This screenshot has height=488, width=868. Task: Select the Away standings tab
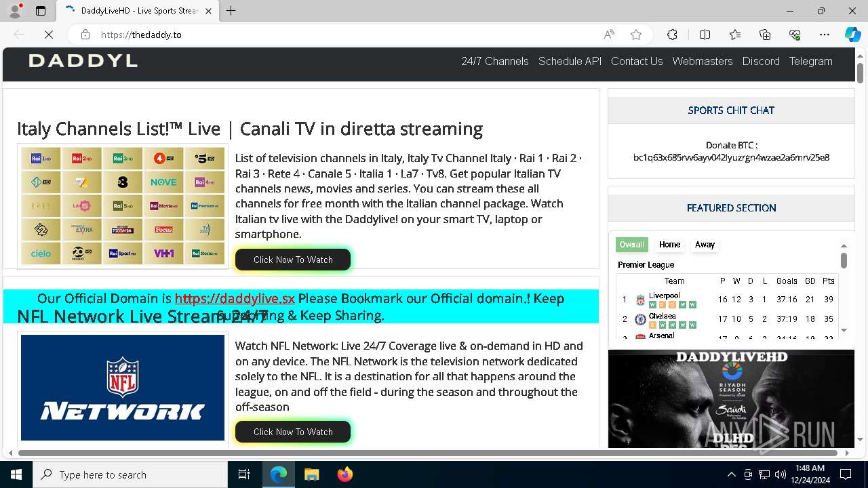(705, 245)
